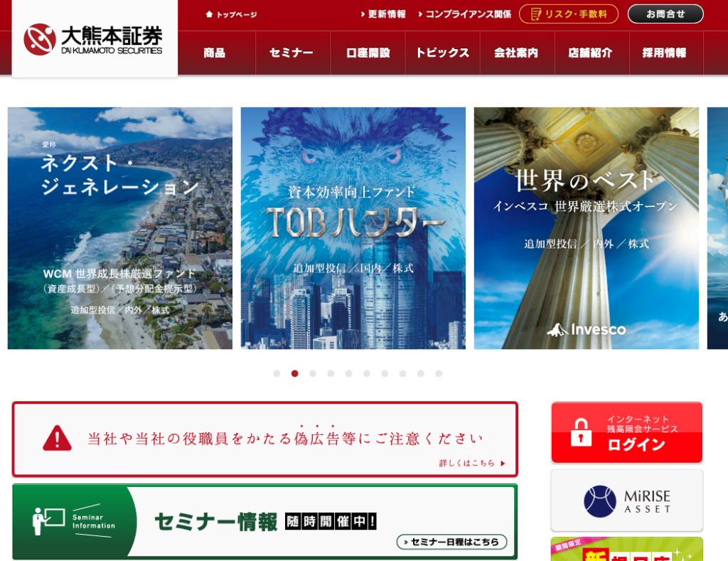The width and height of the screenshot is (728, 561).
Task: Click セミナー日程はこちら button
Action: click(x=451, y=542)
